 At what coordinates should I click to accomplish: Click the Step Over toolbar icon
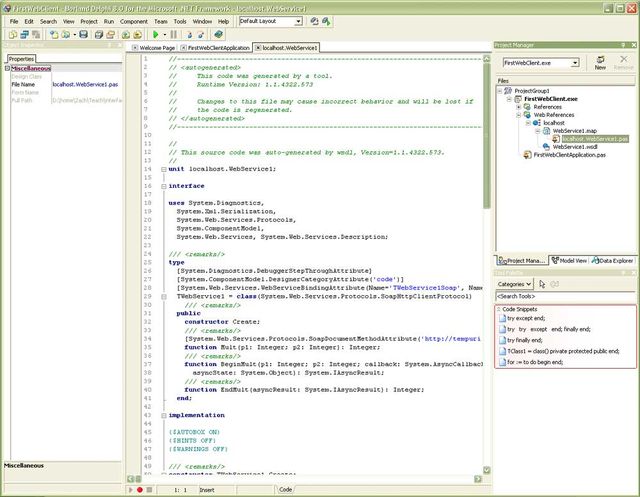tap(201, 35)
